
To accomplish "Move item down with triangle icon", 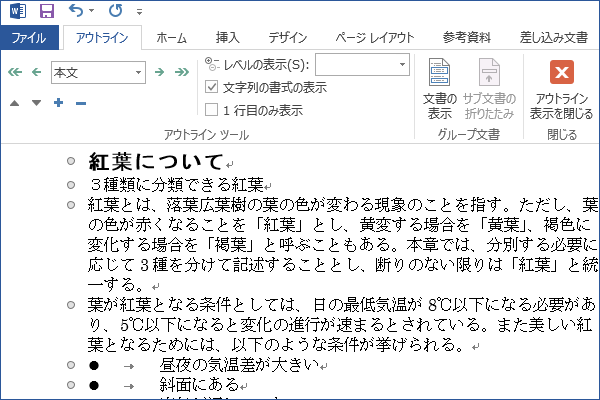I will [36, 103].
